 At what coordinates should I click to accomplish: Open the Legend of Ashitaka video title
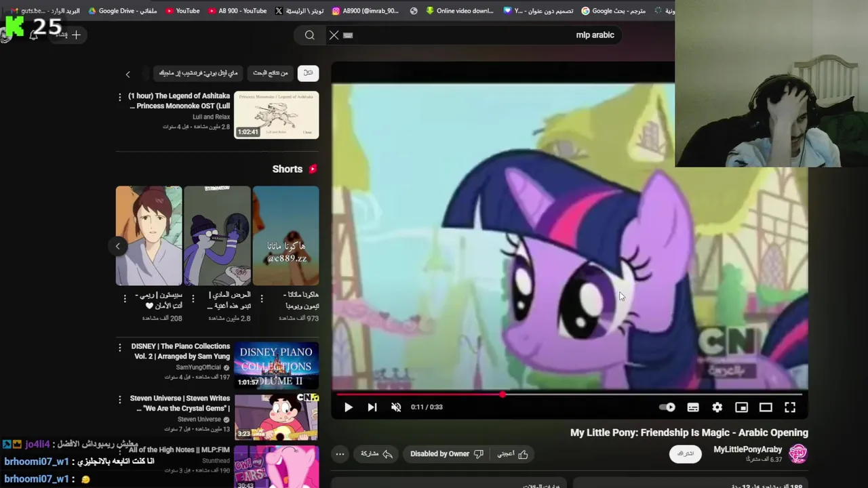(x=179, y=101)
